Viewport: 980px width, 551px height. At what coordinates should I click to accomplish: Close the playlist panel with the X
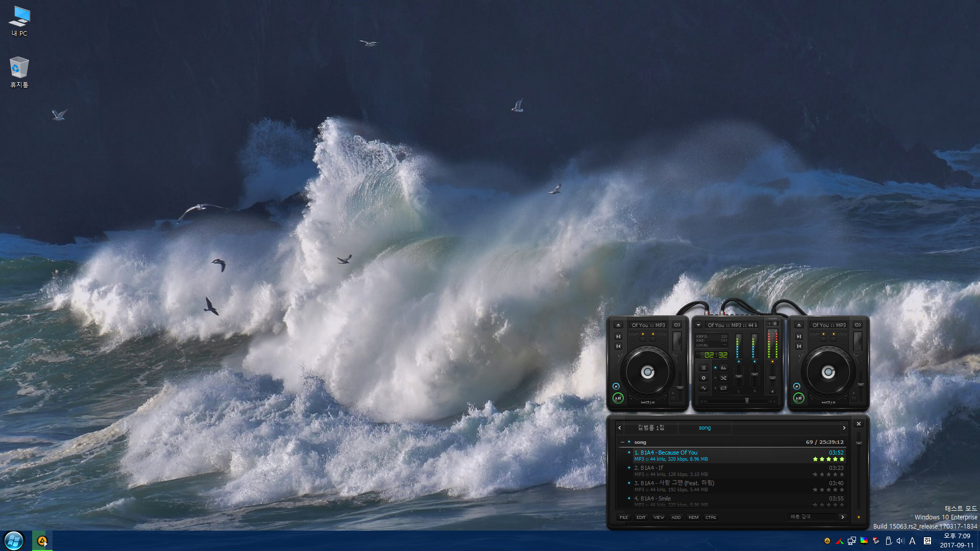coord(859,424)
